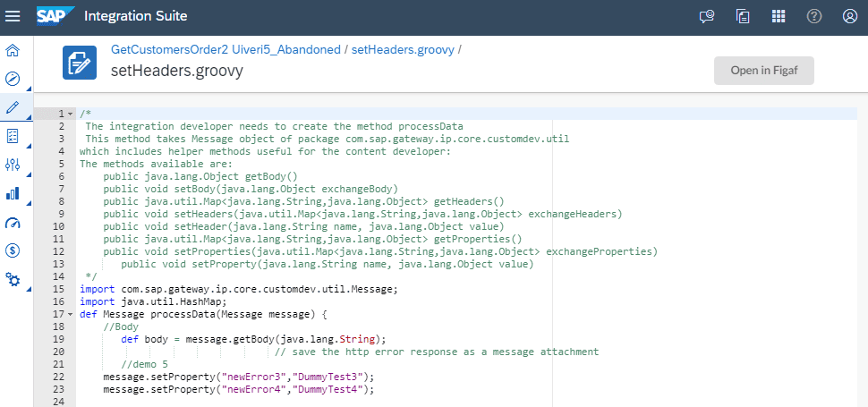Click the GetCustomersOrder2 Uiveri5_Abandoned breadcrumb
868x407 pixels.
(226, 50)
